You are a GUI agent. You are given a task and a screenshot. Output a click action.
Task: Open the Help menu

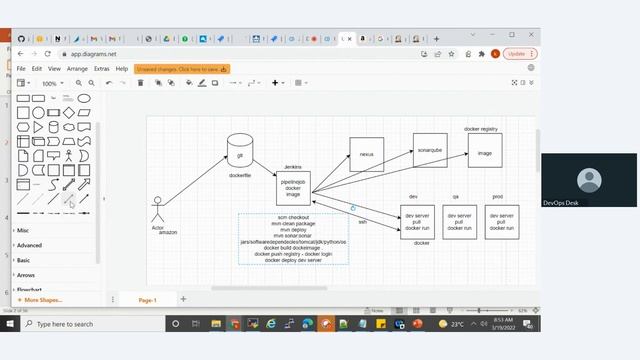(x=122, y=69)
